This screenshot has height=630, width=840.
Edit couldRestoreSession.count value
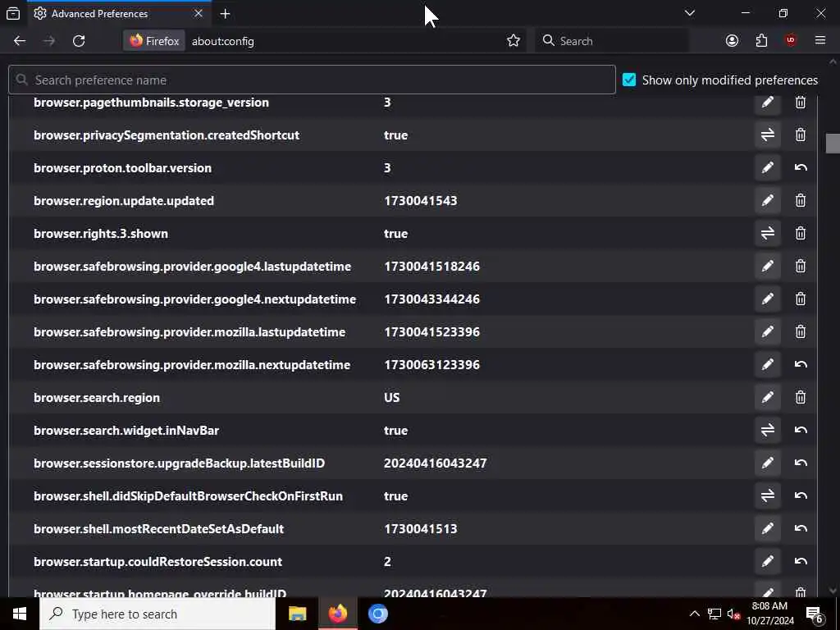click(x=767, y=561)
